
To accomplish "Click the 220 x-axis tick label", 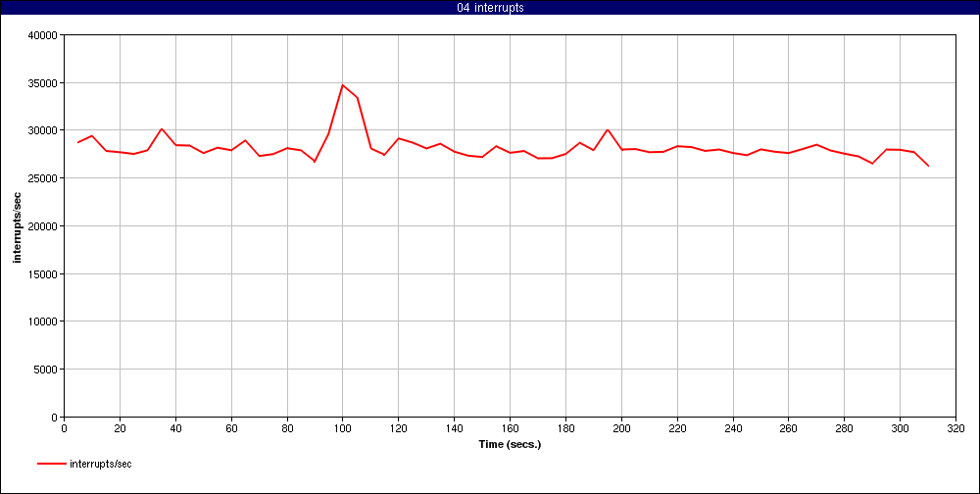I will pyautogui.click(x=677, y=428).
